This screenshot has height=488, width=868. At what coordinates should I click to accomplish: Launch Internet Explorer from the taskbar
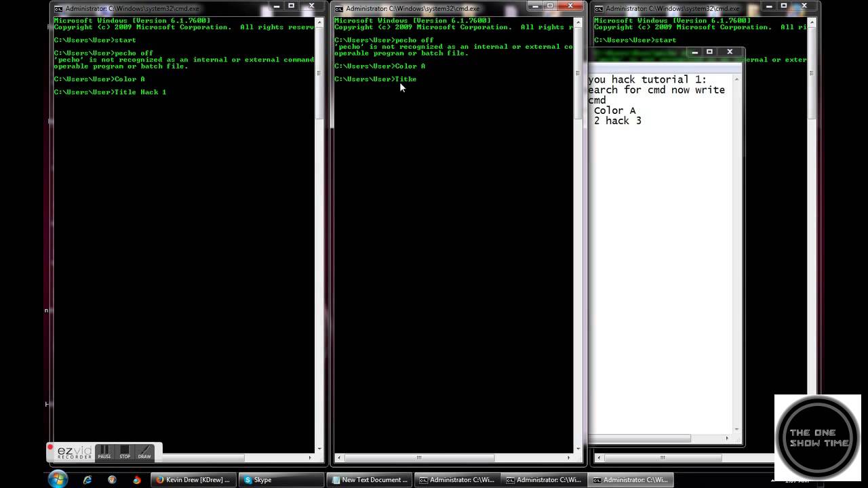point(87,480)
